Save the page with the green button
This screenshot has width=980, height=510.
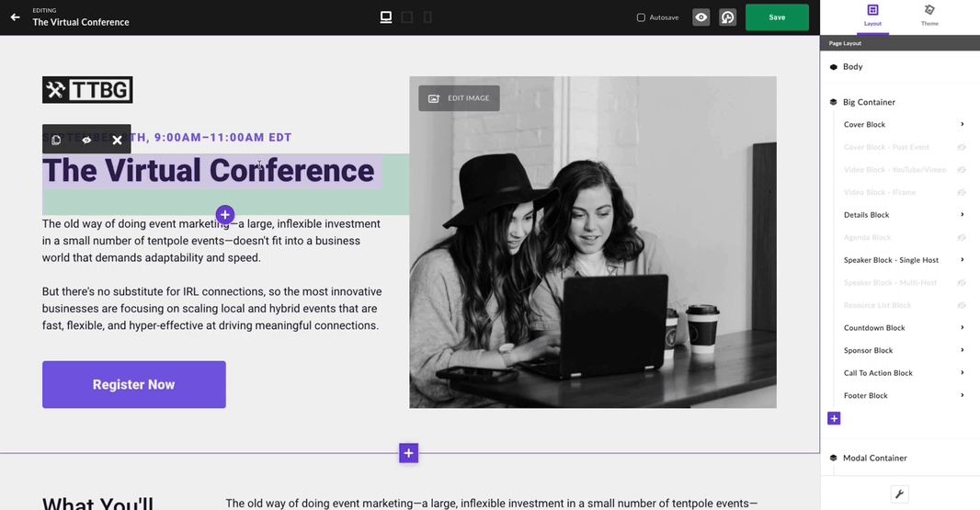pos(777,17)
